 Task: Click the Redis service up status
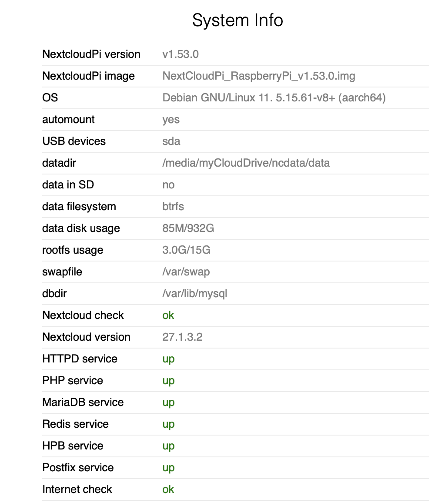pos(168,425)
